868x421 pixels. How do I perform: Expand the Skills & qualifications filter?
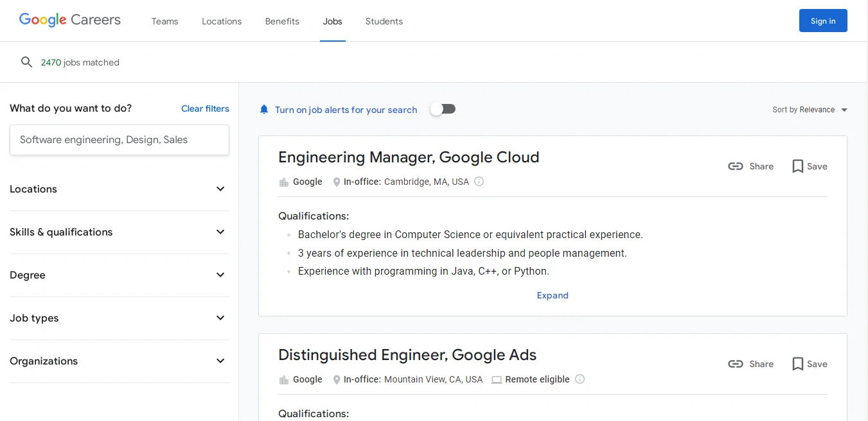(x=120, y=232)
